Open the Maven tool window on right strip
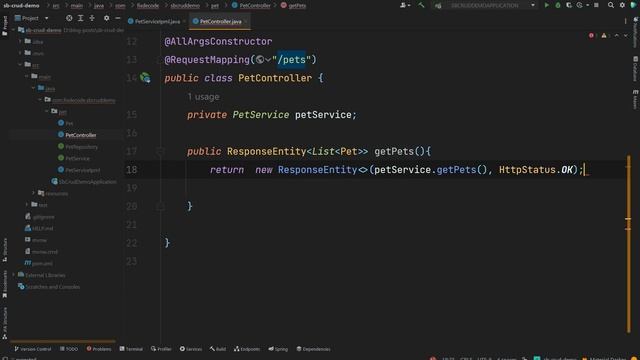 (635, 99)
